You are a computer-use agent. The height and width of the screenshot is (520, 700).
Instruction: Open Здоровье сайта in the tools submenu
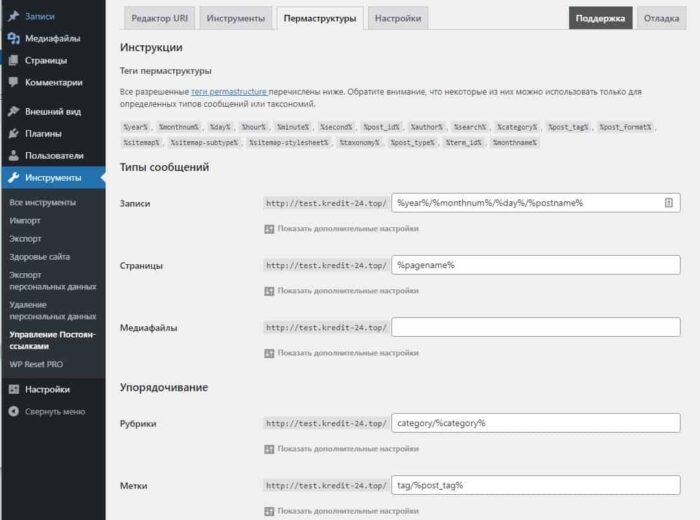point(40,257)
